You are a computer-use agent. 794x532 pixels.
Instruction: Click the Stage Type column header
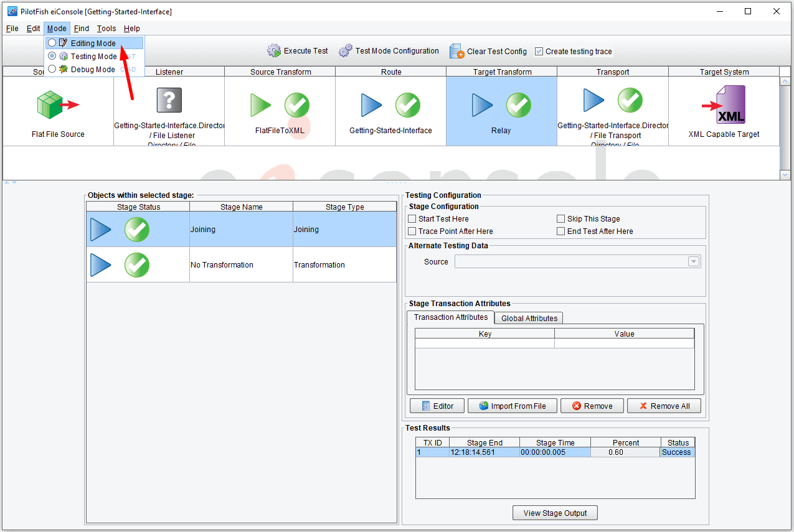point(345,207)
